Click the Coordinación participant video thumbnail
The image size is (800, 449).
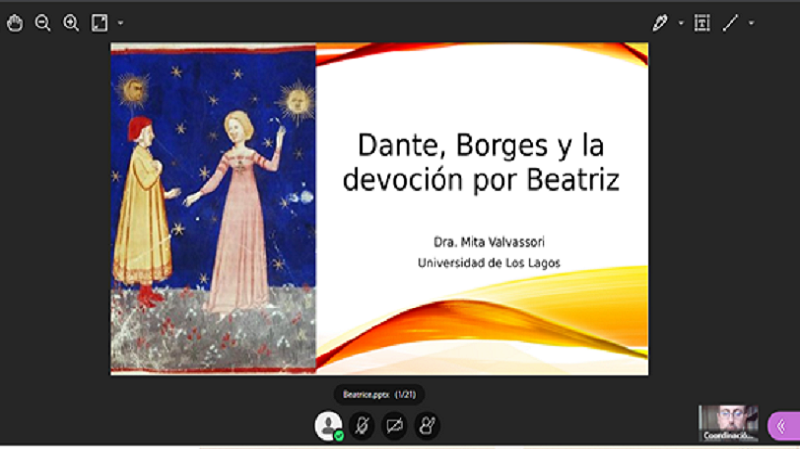click(728, 423)
